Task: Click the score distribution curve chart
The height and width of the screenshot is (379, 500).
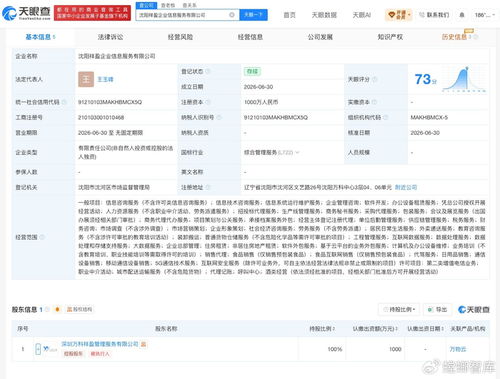Action: click(x=465, y=79)
